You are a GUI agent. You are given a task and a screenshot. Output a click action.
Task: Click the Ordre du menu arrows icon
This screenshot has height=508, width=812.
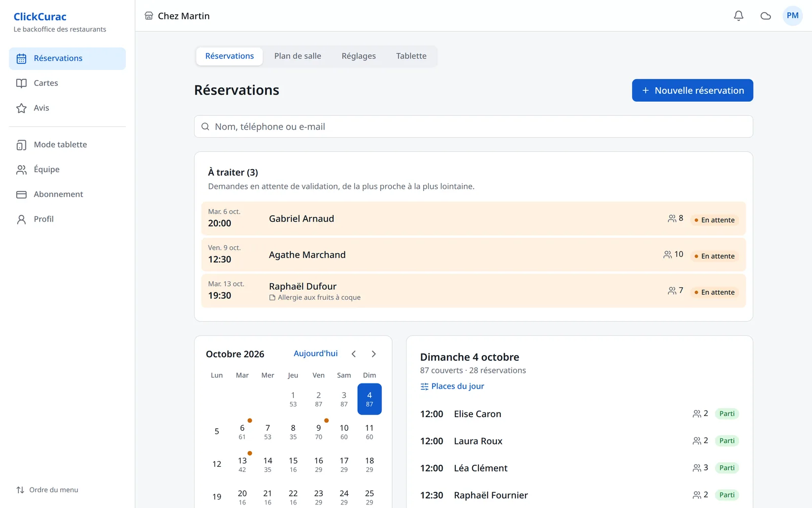click(x=20, y=490)
